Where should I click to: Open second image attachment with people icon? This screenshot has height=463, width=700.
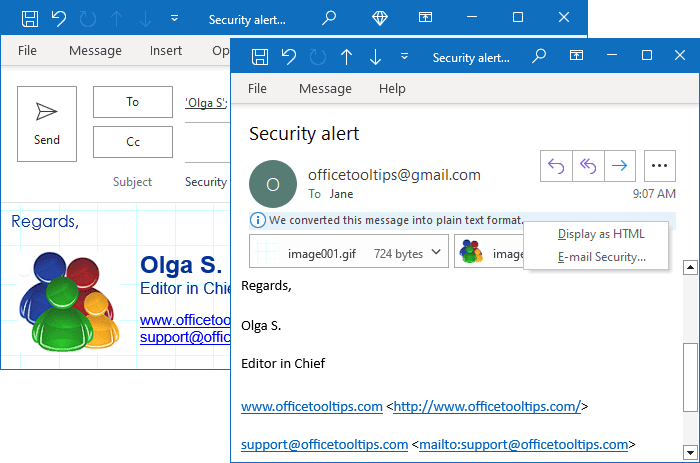(x=489, y=251)
